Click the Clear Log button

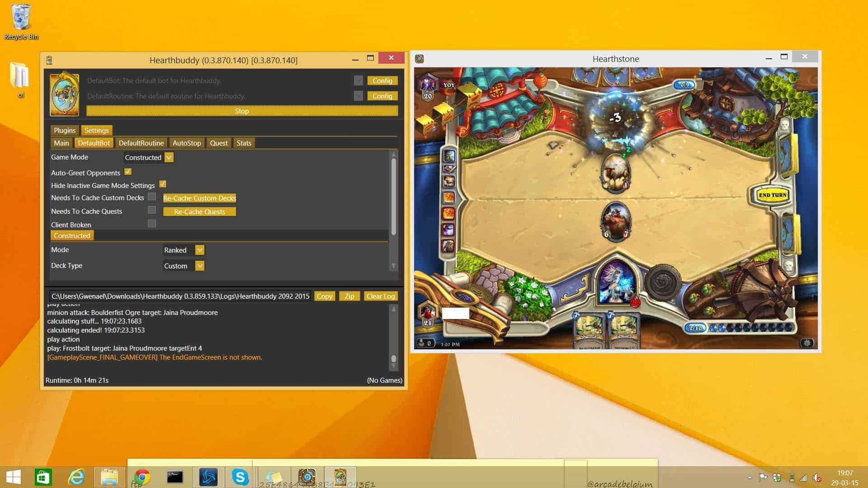(380, 296)
